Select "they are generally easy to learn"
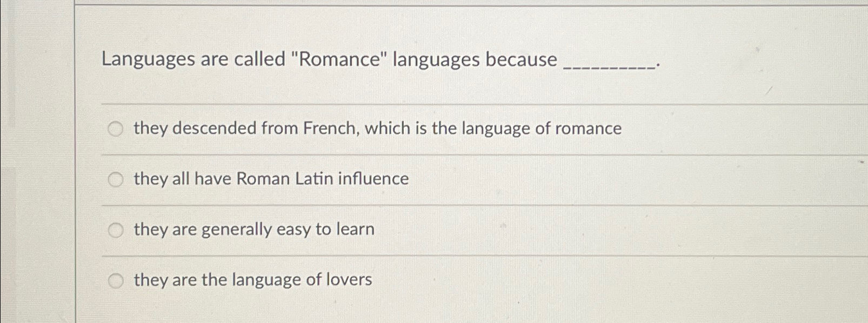Screen dimensions: 868x323 tap(115, 230)
